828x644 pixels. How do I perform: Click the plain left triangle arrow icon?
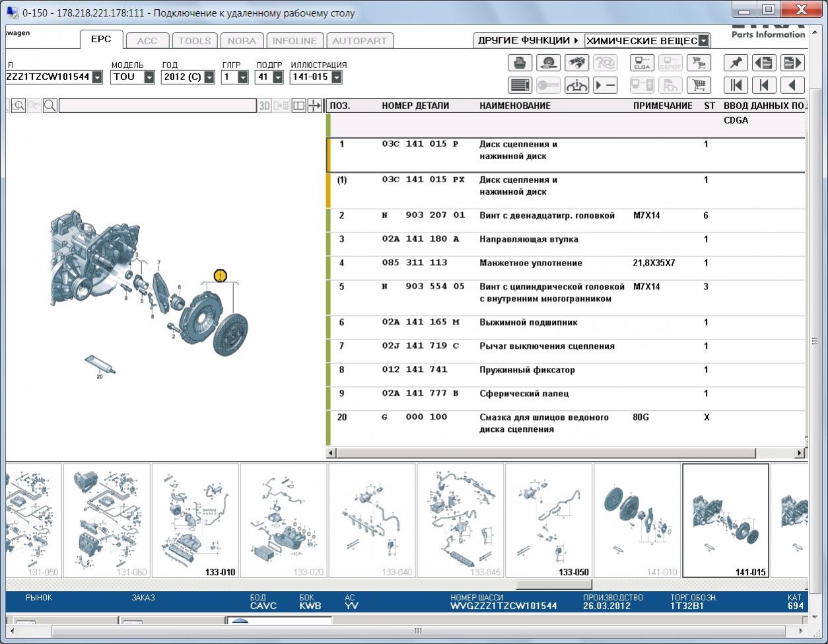[792, 85]
